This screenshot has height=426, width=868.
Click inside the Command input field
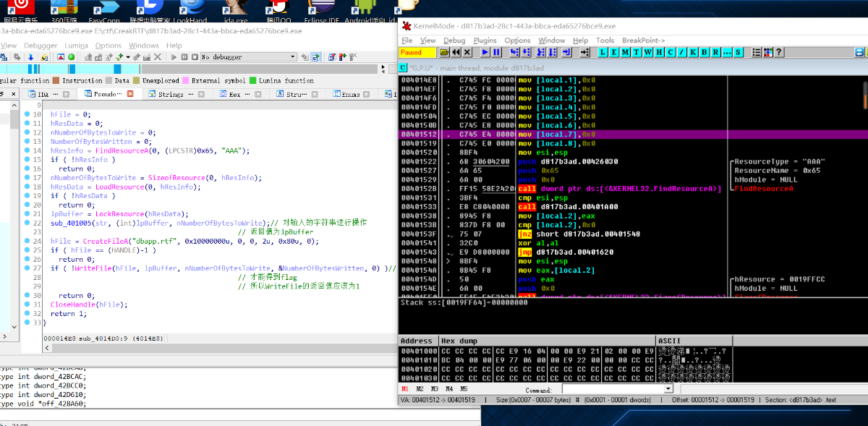pos(612,389)
